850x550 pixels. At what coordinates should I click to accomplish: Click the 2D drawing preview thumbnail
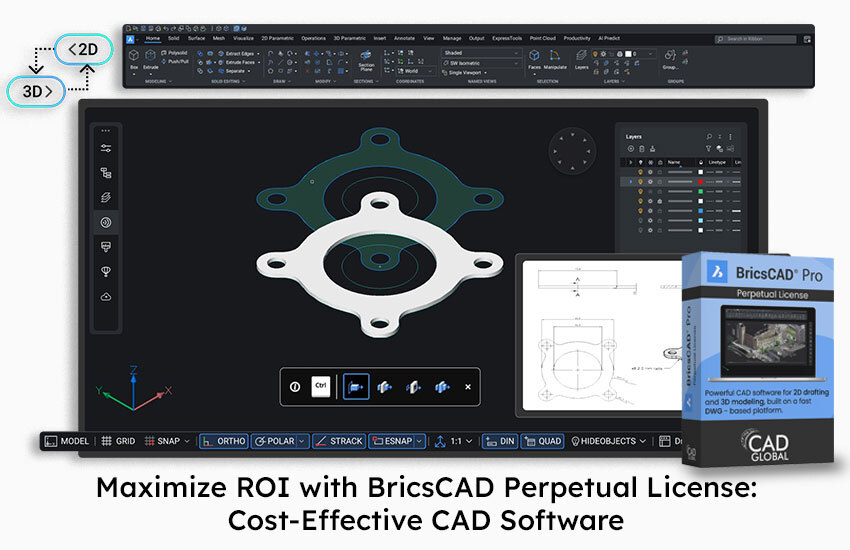[602, 336]
